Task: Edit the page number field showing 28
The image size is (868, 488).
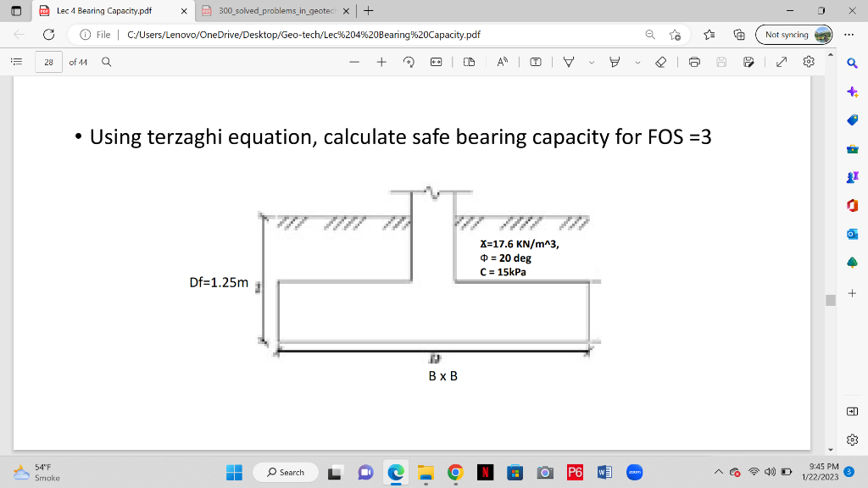Action: (x=48, y=62)
